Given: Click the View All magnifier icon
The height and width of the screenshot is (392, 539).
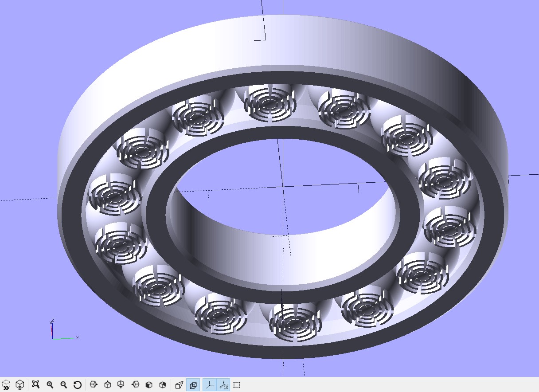Looking at the screenshot, I should [36, 384].
